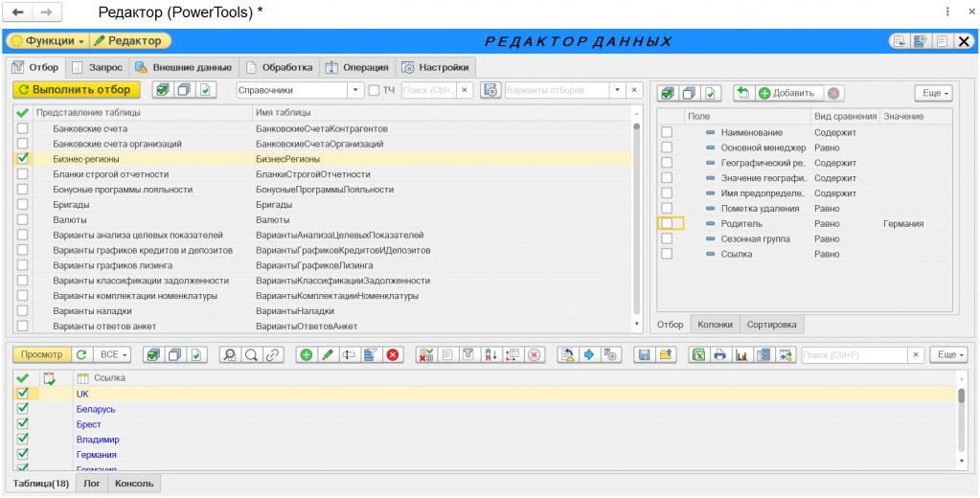This screenshot has height=498, width=980.
Task: Uncheck the Бизнес-регионы table checkbox
Action: pos(23,159)
